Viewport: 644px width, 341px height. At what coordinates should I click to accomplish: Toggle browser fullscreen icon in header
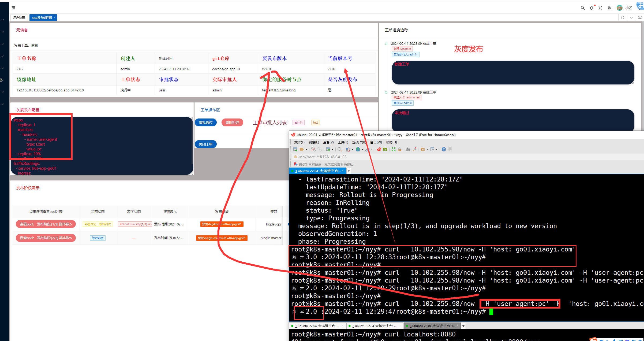[x=600, y=8]
